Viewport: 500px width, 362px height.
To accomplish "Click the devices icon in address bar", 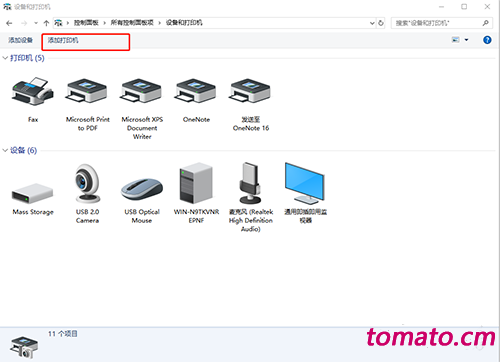I will tap(58, 23).
